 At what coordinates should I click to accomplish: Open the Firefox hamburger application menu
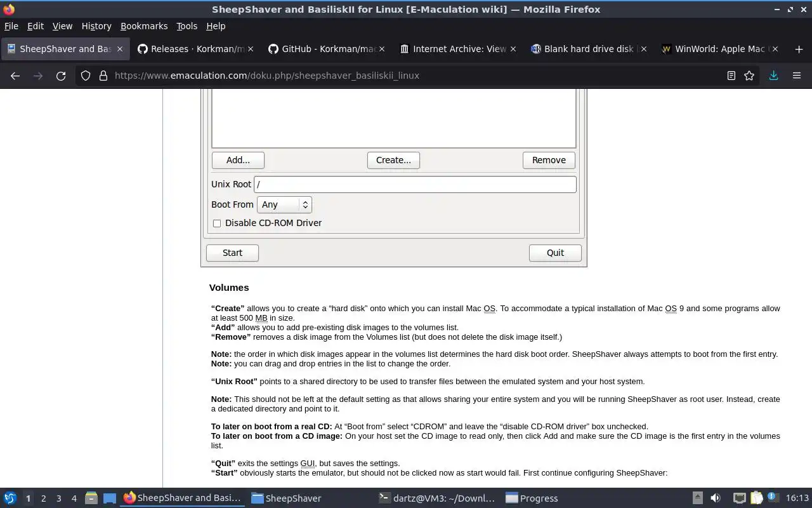[x=797, y=76]
